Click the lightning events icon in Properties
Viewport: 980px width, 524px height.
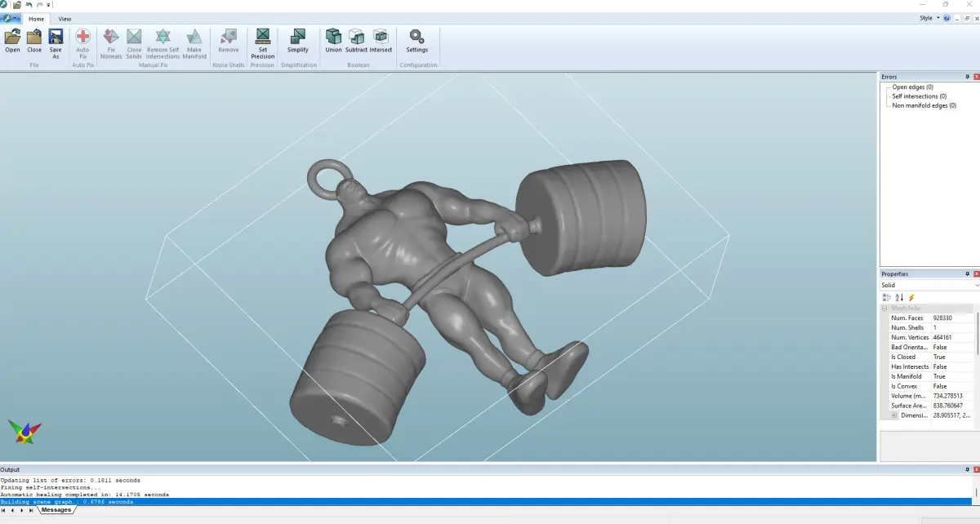click(x=912, y=297)
